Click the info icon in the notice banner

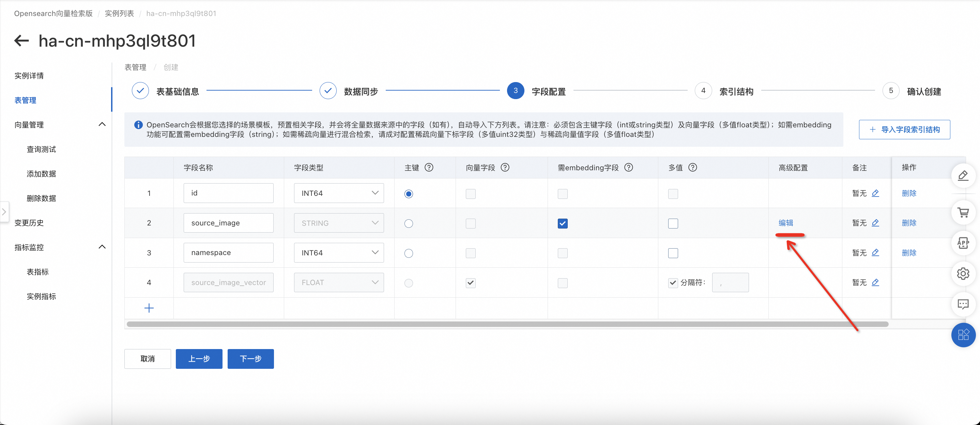138,125
